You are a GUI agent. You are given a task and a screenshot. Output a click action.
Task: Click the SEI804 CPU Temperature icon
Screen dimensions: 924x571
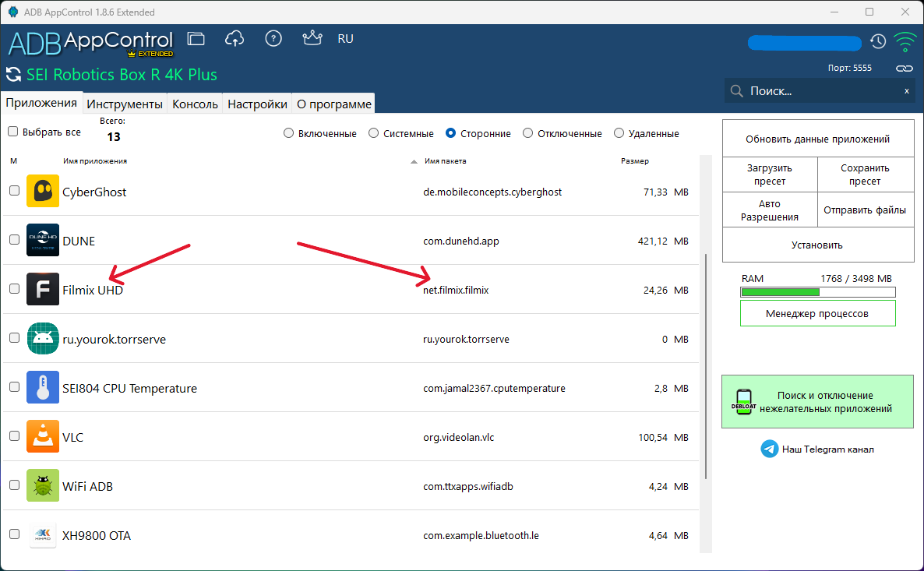click(x=43, y=387)
